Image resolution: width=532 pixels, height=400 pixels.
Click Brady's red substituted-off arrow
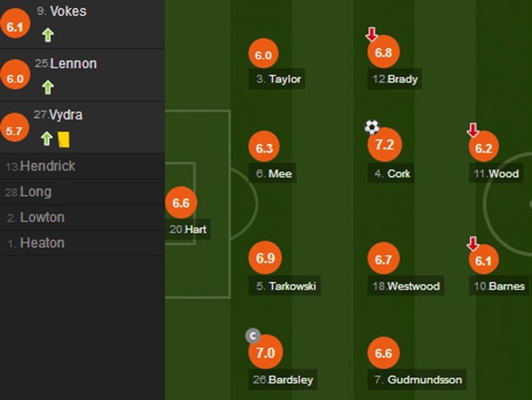372,34
